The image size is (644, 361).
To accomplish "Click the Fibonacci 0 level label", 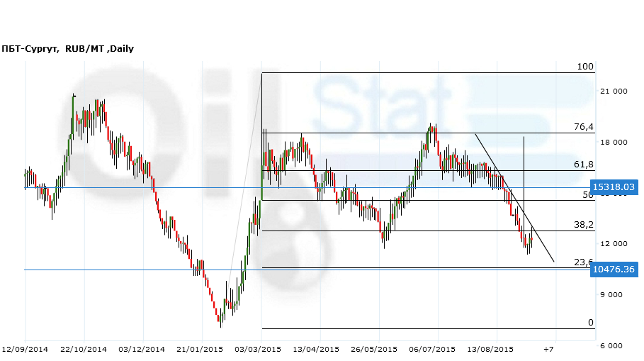I will point(590,323).
